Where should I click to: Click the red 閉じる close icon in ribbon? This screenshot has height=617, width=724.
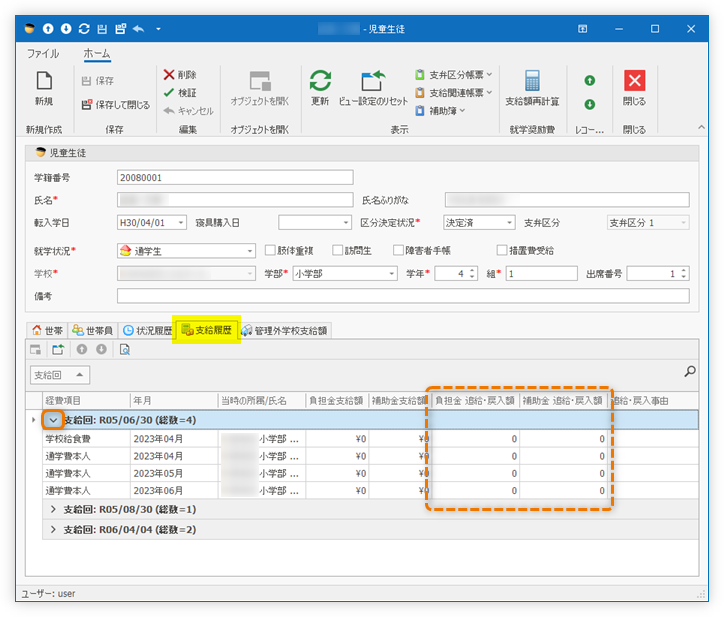pos(634,81)
